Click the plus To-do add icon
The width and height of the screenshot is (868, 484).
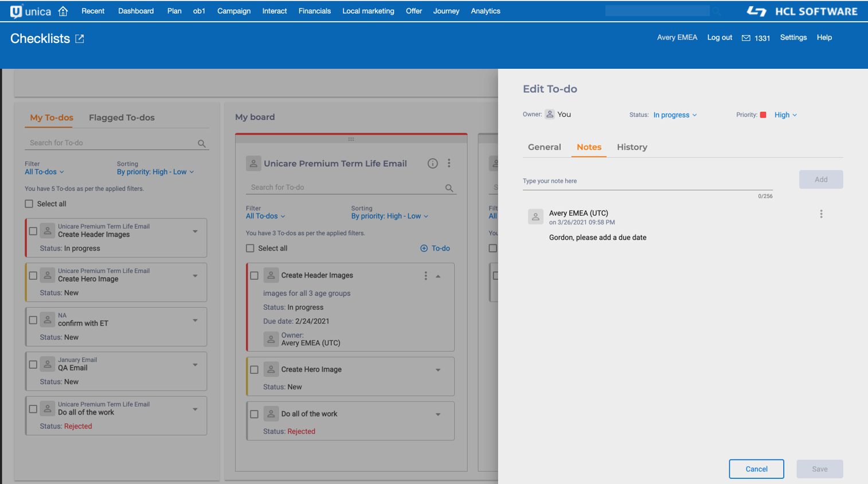pyautogui.click(x=424, y=248)
